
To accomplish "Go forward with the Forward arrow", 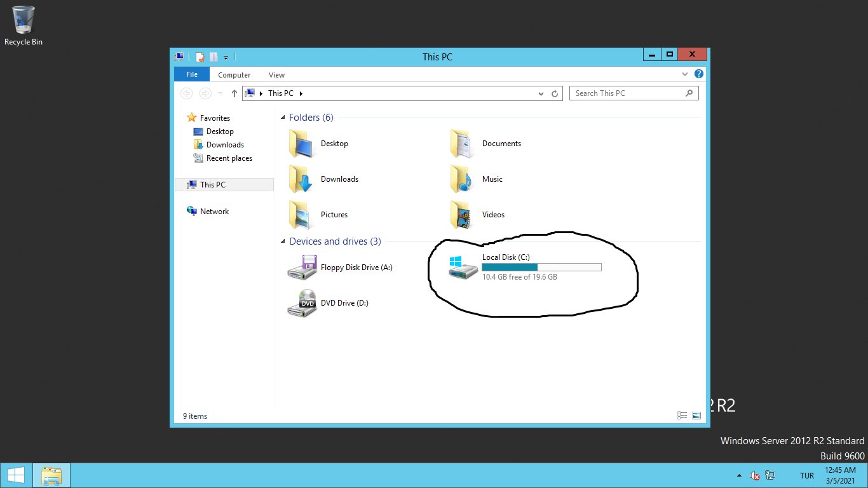I will click(205, 93).
